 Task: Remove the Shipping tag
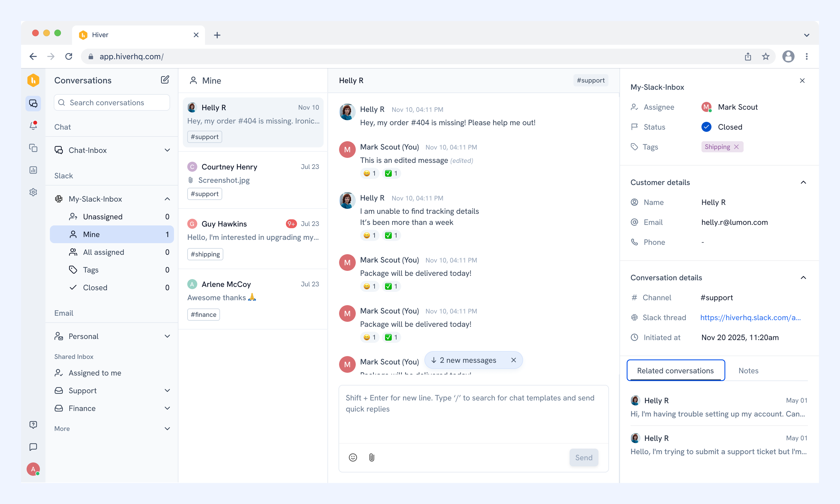pyautogui.click(x=736, y=147)
